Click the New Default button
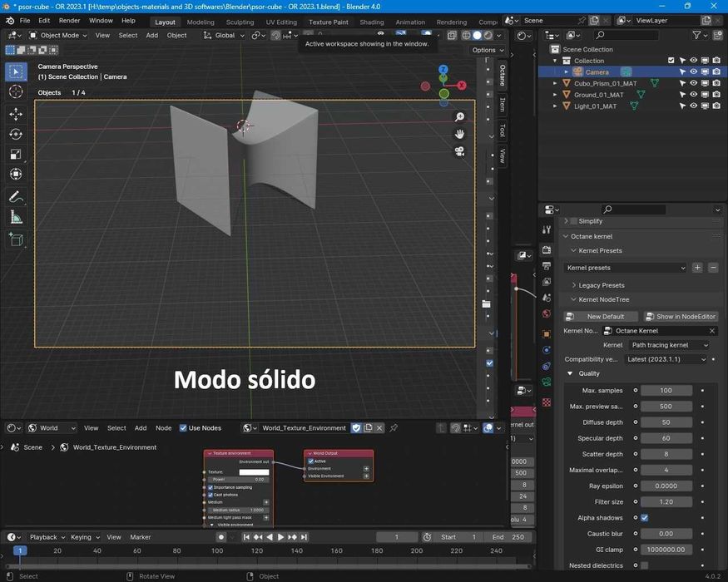The image size is (728, 582). (604, 317)
